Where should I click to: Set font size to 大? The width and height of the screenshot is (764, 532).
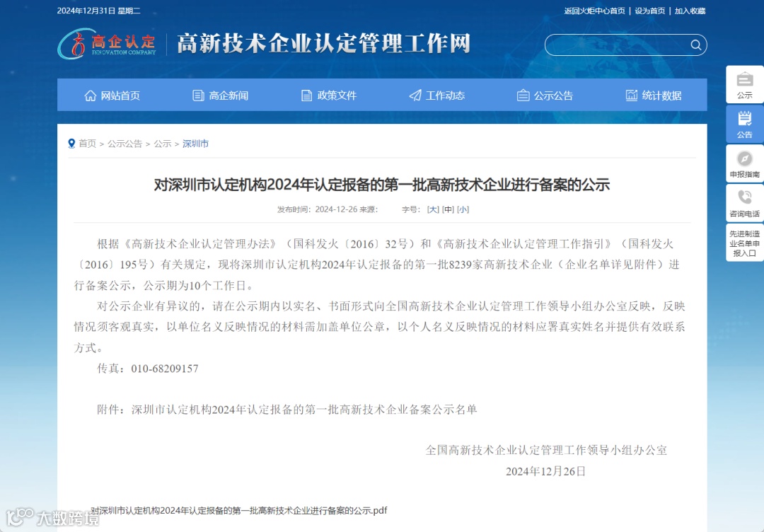pyautogui.click(x=433, y=209)
